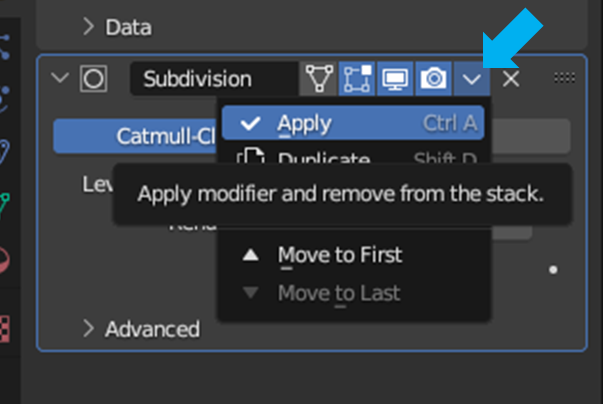Viewport: 603px width, 404px height.
Task: Remove the Subdivision modifier with X
Action: (x=511, y=79)
